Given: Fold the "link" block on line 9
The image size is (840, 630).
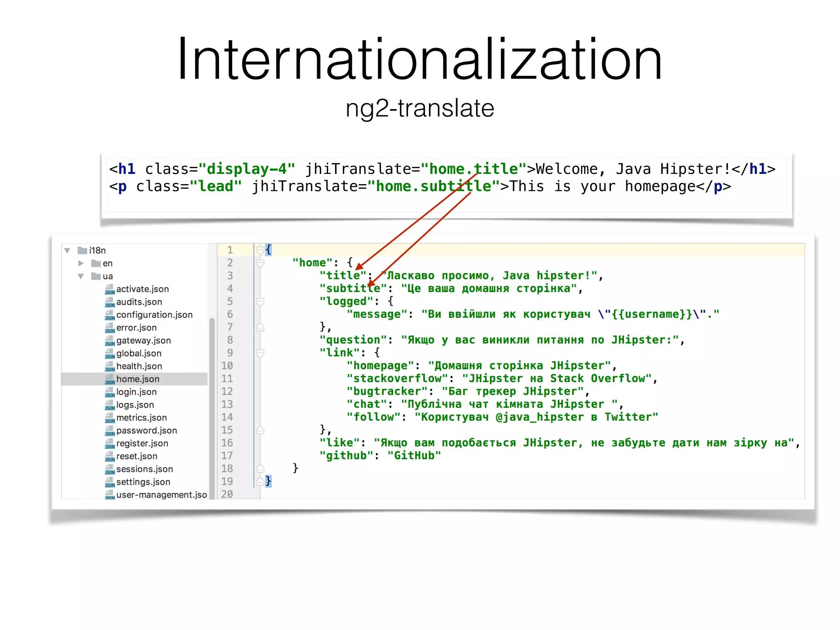Looking at the screenshot, I should [x=260, y=353].
